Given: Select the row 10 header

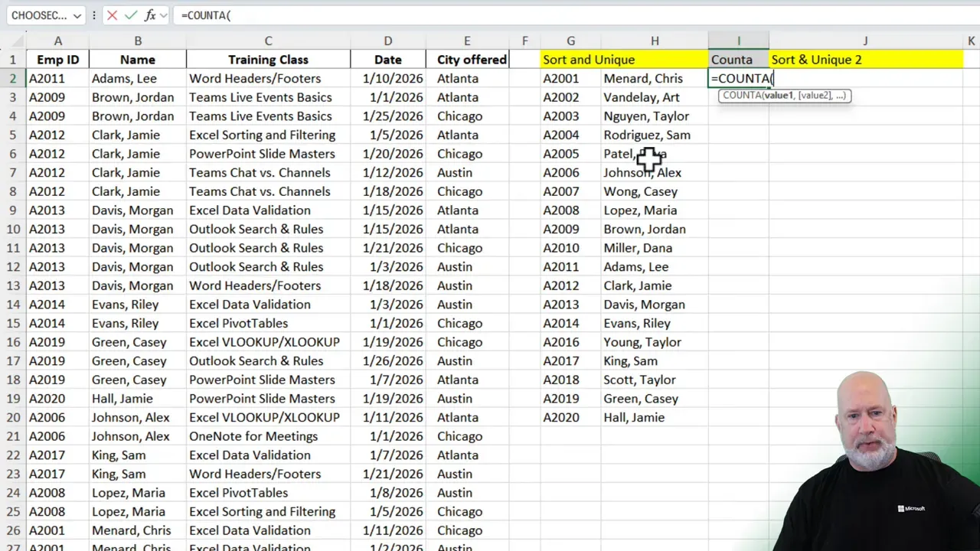Looking at the screenshot, I should pyautogui.click(x=13, y=229).
